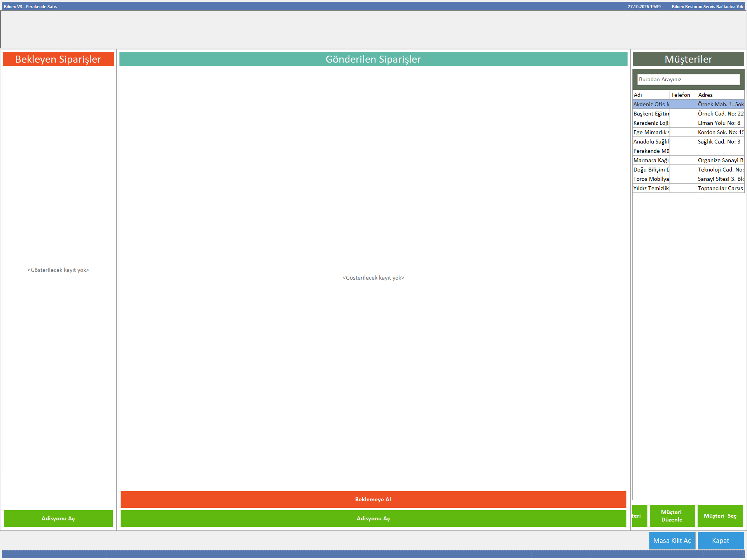Open Adisyonu Aç under Gönderilen Siparişler
The height and width of the screenshot is (560, 747).
pos(373,518)
